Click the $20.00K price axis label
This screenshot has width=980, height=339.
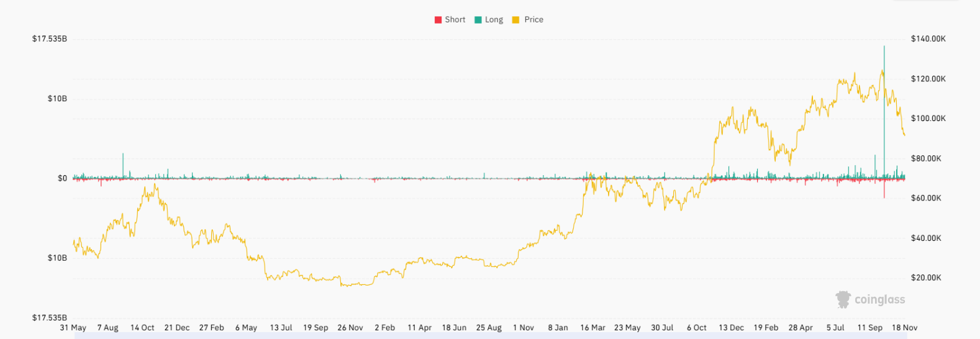point(926,278)
